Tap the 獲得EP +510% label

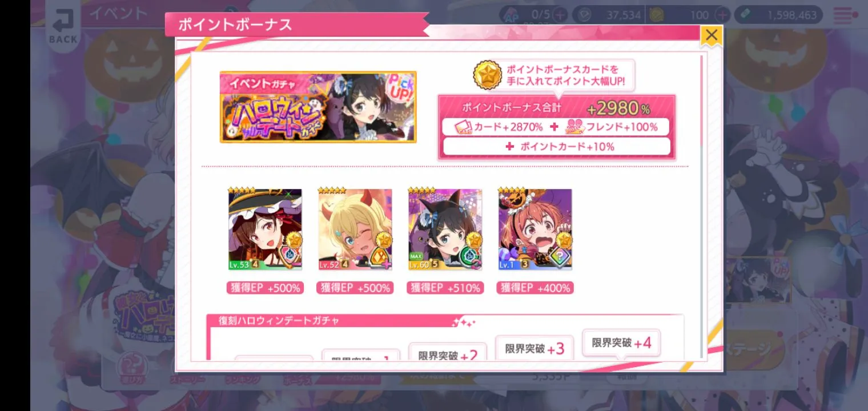click(x=445, y=288)
